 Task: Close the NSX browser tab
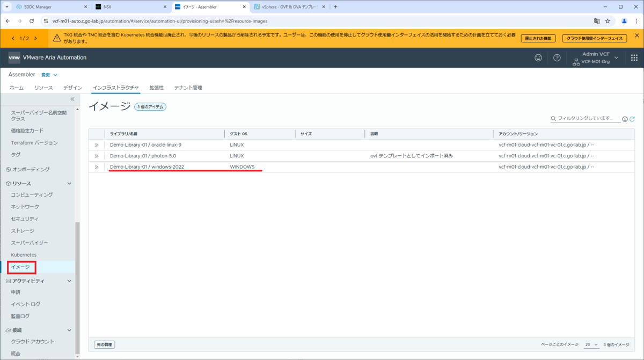(164, 7)
